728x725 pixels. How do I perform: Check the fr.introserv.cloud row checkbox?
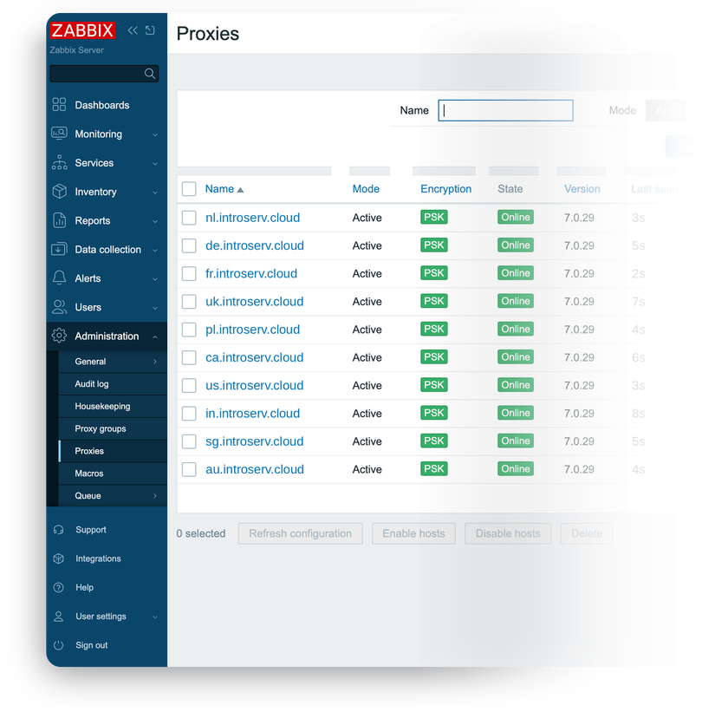pos(189,273)
